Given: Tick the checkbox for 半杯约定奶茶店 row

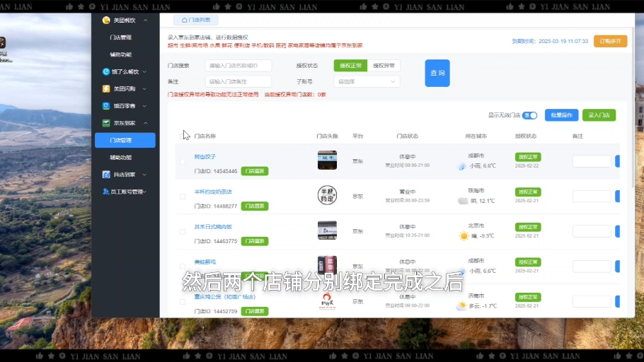Looking at the screenshot, I should pos(183,197).
